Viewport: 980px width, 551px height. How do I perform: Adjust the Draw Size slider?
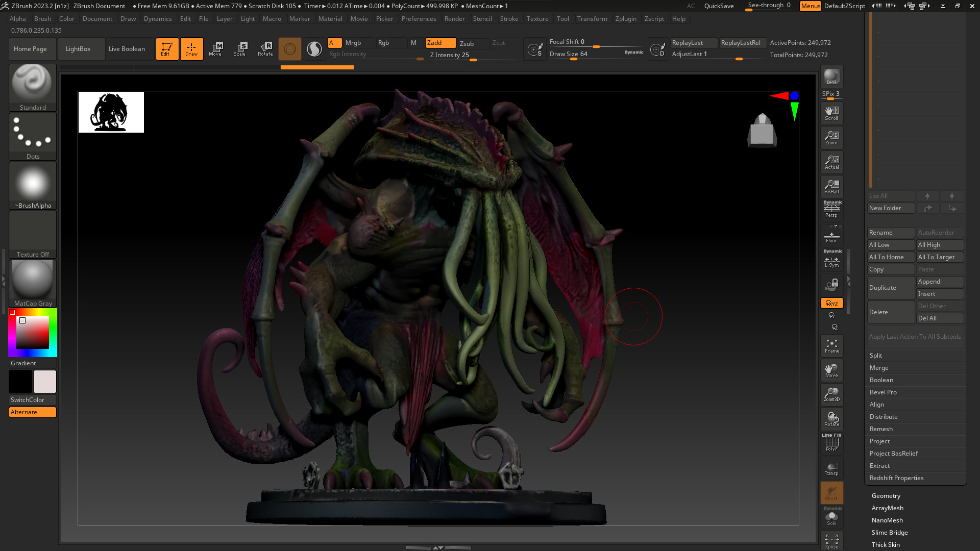pyautogui.click(x=596, y=55)
